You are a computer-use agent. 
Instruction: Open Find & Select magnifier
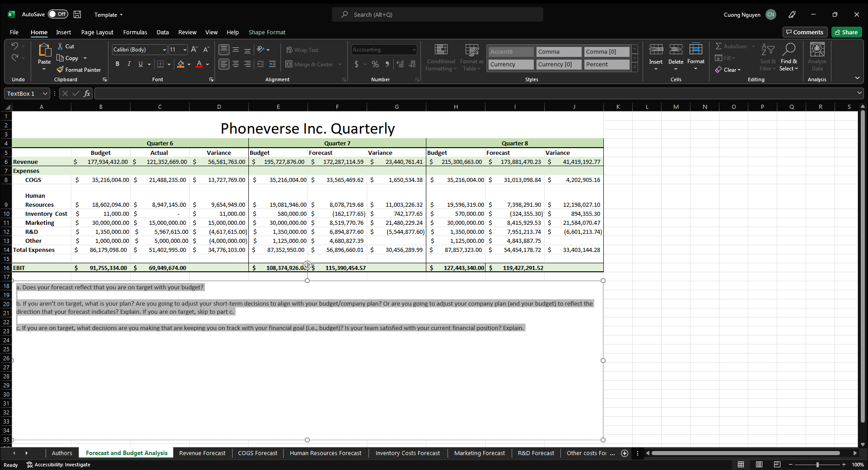pos(789,49)
